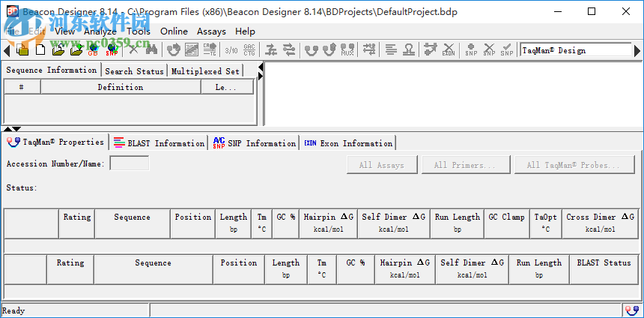The width and height of the screenshot is (644, 318).
Task: Open the Analyze menu
Action: pyautogui.click(x=100, y=31)
